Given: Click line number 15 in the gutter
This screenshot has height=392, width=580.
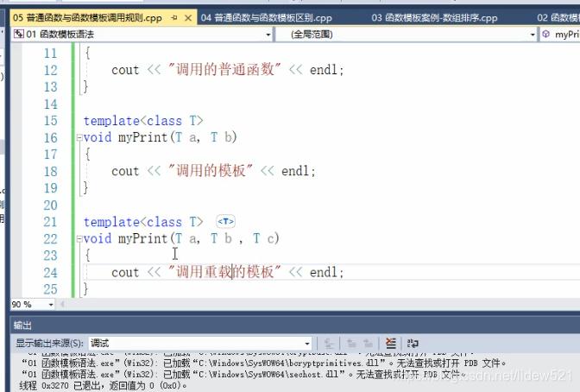Looking at the screenshot, I should click(51, 121).
